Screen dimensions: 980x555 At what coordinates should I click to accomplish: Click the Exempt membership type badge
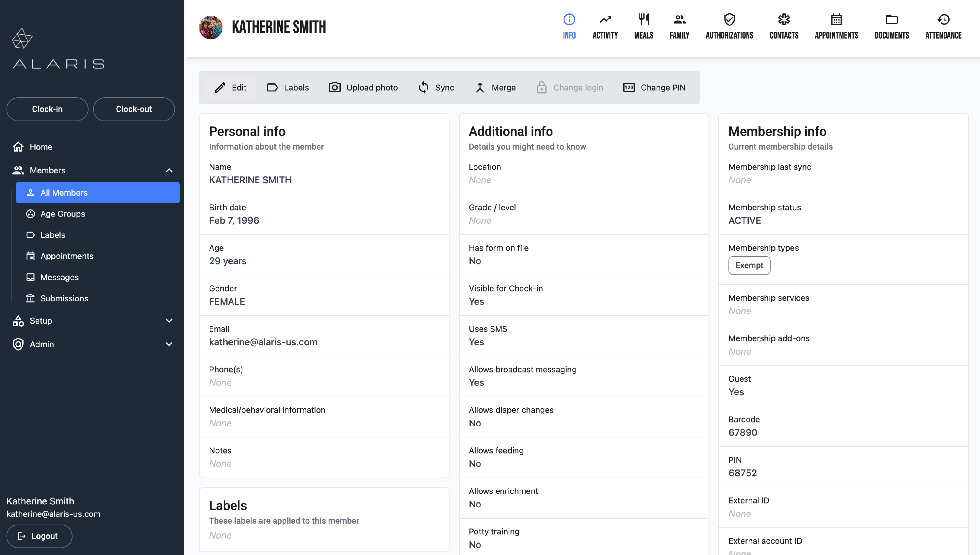point(749,265)
